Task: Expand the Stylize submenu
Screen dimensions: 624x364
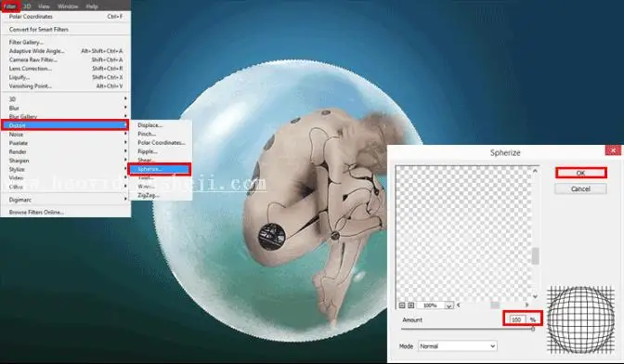Action: coord(66,170)
